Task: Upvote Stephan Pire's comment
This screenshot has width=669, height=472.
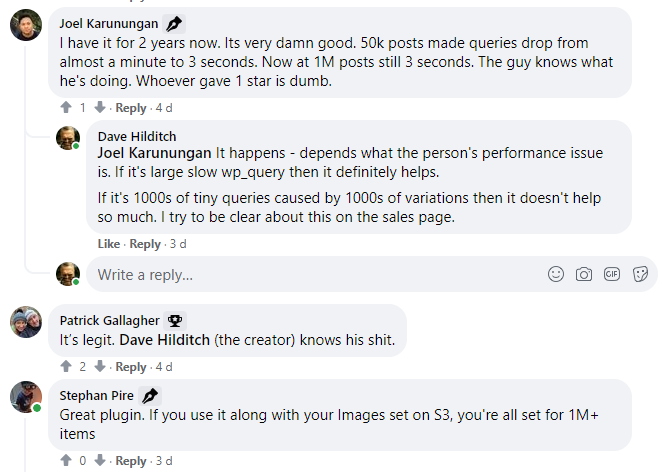Action: [x=66, y=461]
